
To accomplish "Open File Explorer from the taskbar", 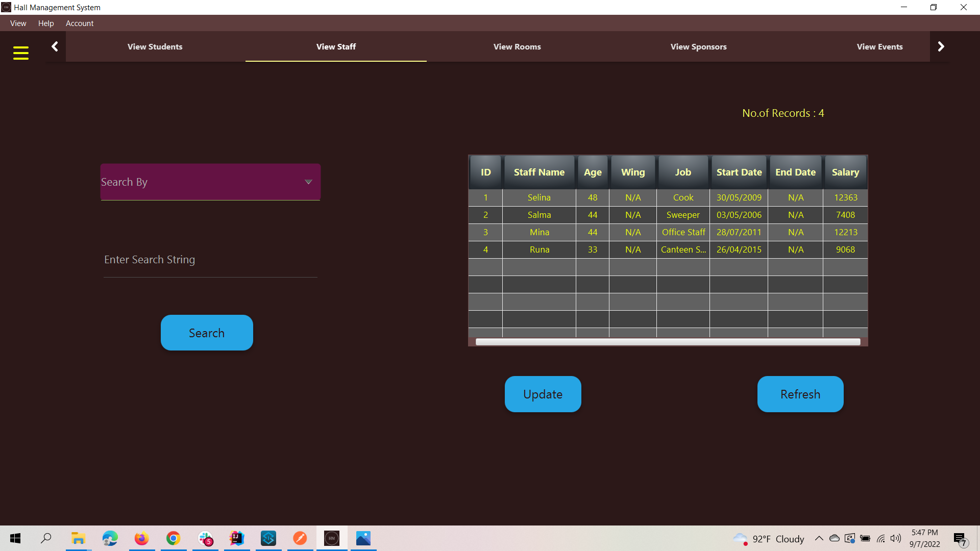I will [x=78, y=538].
